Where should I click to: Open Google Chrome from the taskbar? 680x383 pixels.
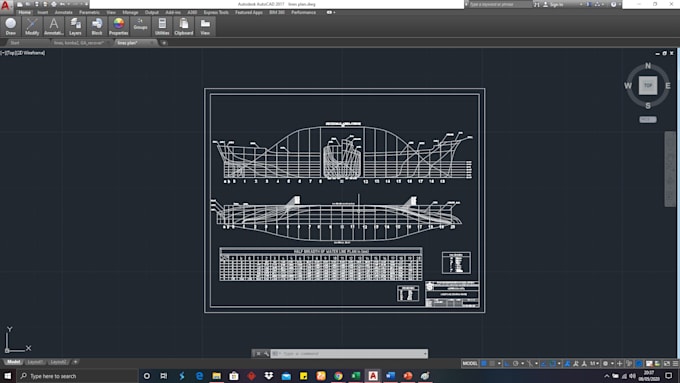coord(338,376)
